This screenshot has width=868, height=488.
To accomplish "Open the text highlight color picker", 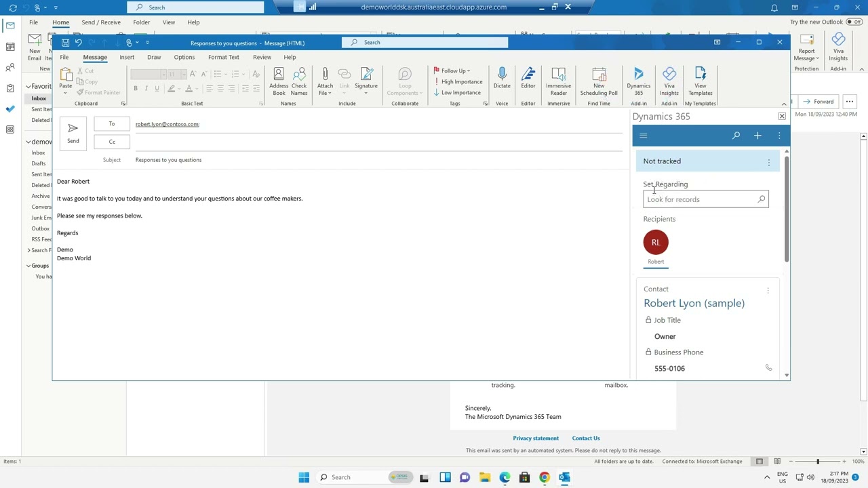I will click(x=173, y=89).
